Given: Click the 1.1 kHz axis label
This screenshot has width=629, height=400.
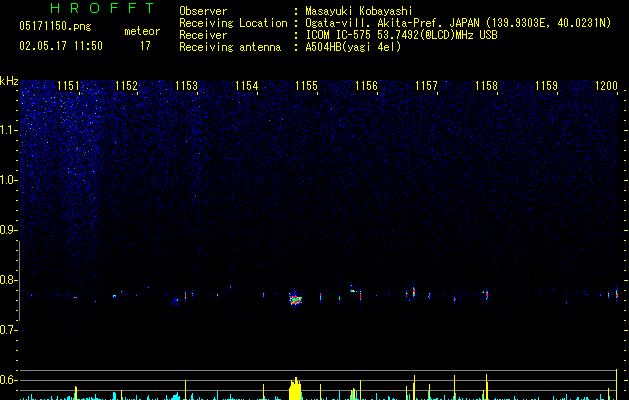Looking at the screenshot, I should (8, 130).
